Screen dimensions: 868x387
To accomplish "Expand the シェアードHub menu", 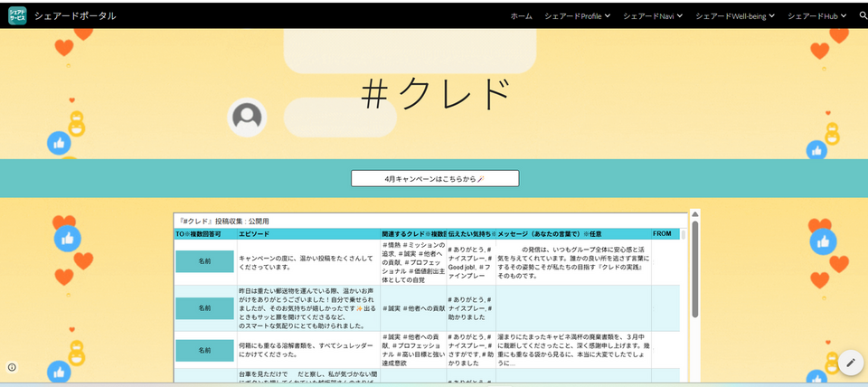I will tap(817, 16).
